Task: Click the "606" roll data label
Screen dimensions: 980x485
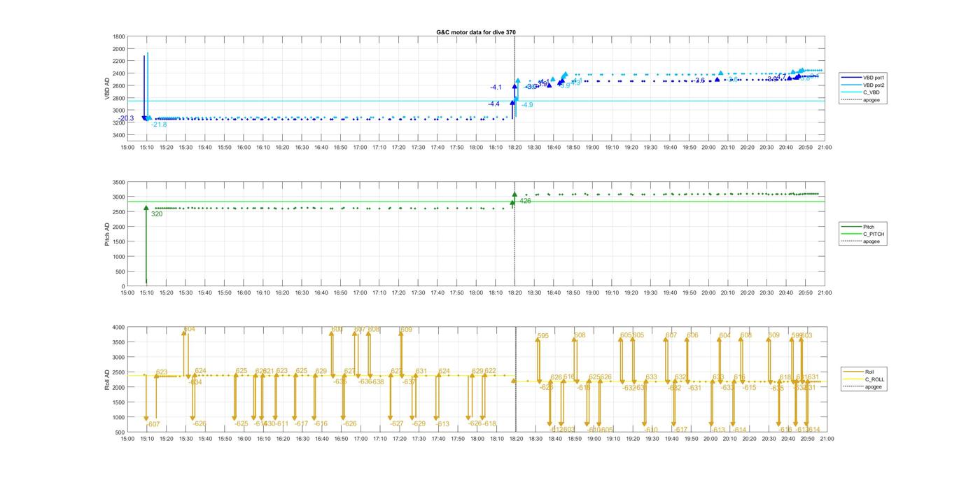Action: (692, 335)
